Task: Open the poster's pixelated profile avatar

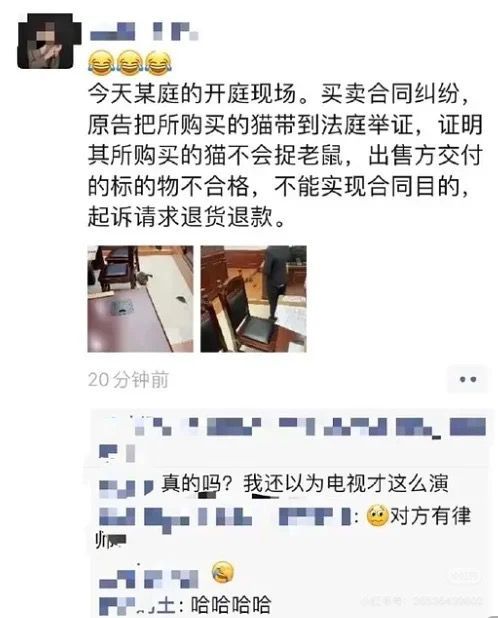Action: pyautogui.click(x=48, y=41)
